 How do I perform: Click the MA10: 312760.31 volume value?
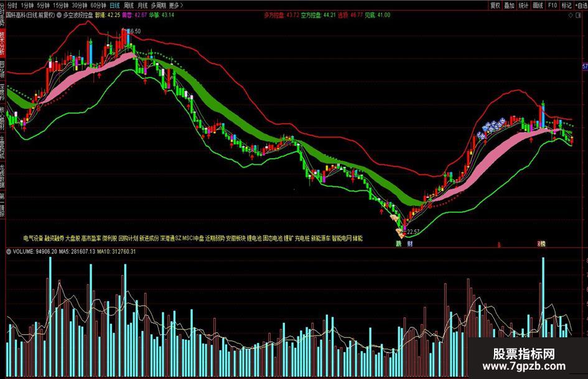[x=116, y=251]
